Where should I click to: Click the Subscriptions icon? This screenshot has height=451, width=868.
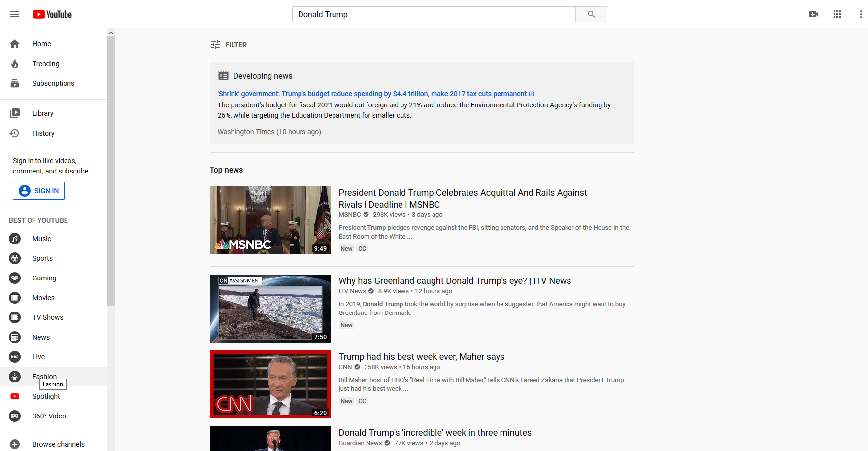[15, 83]
